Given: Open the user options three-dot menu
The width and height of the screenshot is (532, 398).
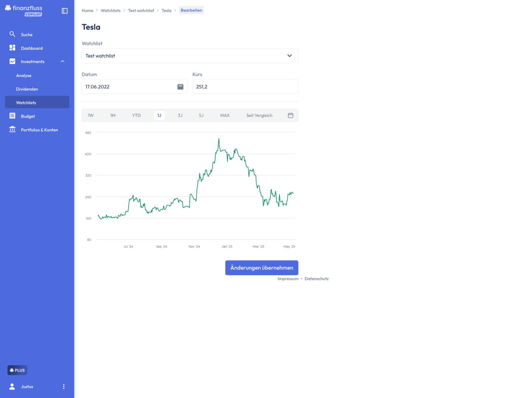Looking at the screenshot, I should coord(64,387).
